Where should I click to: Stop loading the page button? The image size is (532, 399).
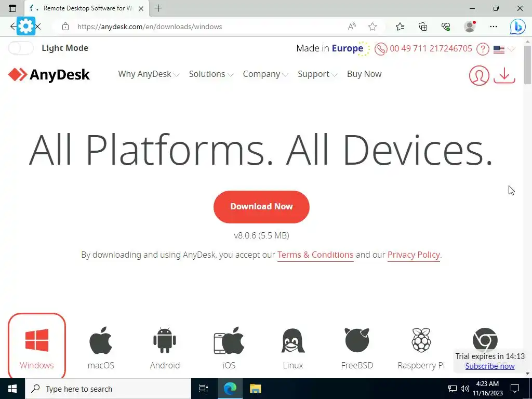(38, 26)
